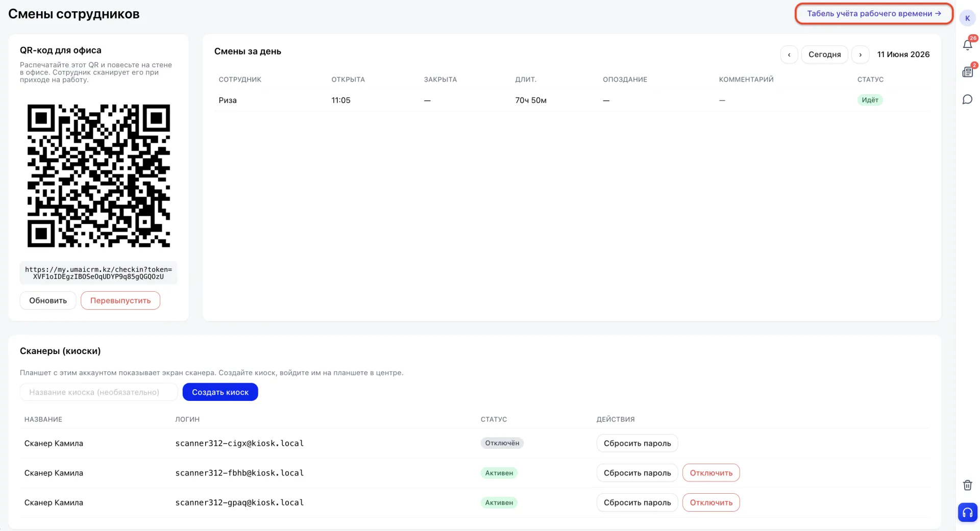The image size is (980, 531).
Task: Click login scanner312-cigx@kiosk.local
Action: [x=239, y=443]
